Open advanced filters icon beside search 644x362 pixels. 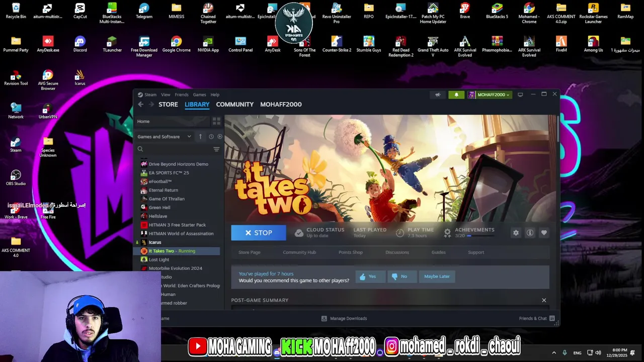click(216, 149)
